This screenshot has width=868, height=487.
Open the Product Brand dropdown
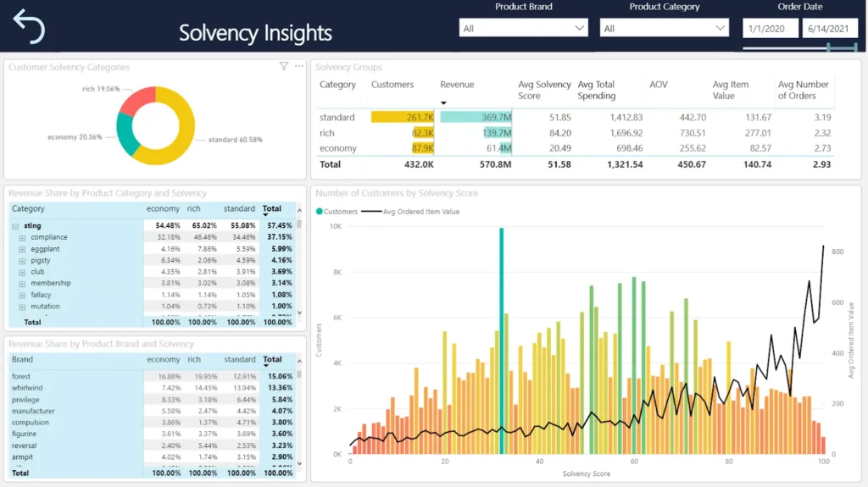(x=523, y=28)
